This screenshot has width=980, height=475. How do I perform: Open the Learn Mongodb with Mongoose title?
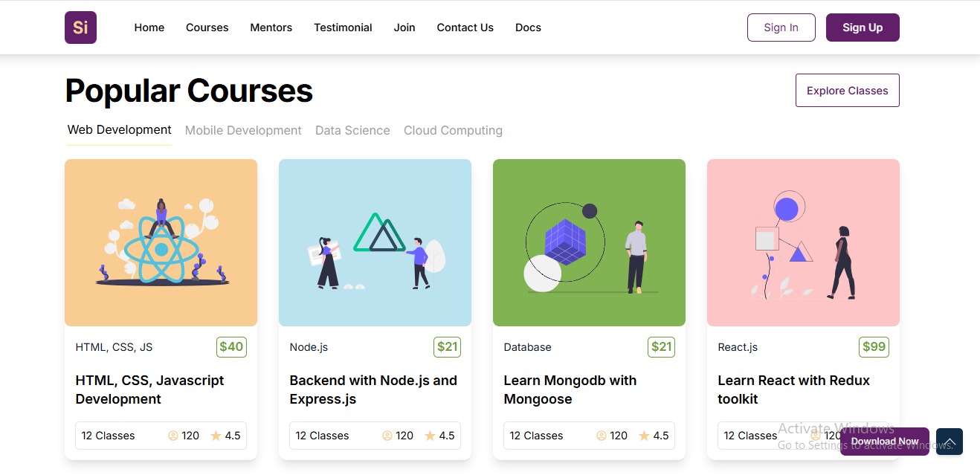point(570,390)
